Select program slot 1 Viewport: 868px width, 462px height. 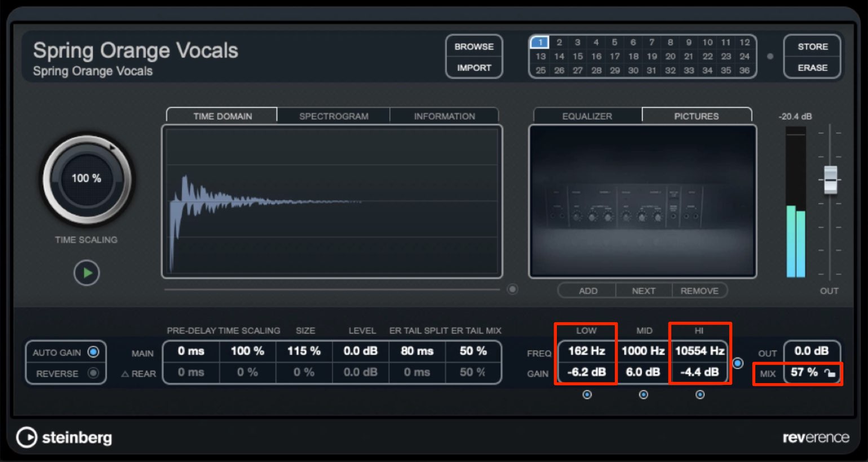point(540,42)
